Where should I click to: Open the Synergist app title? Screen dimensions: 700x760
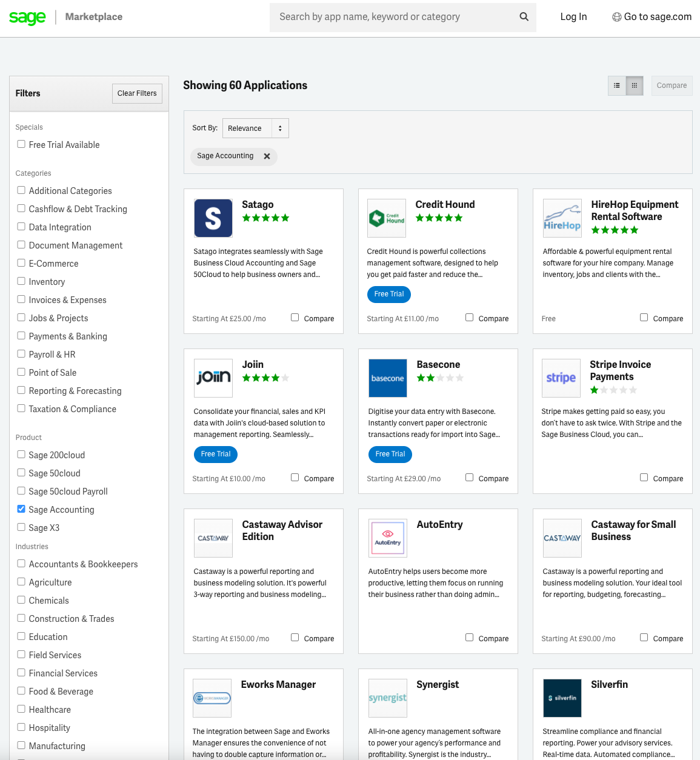(438, 685)
